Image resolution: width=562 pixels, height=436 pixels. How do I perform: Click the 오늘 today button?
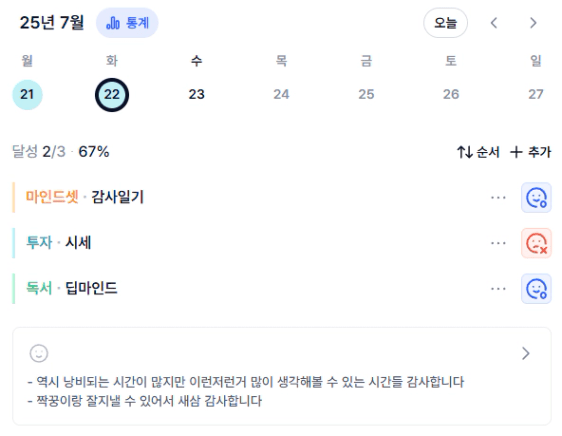click(445, 23)
